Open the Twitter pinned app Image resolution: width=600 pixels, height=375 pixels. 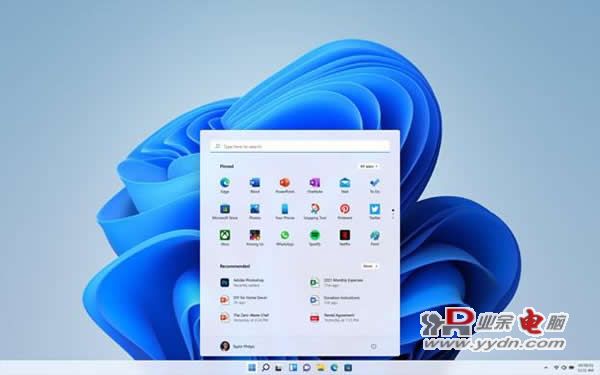click(x=375, y=211)
